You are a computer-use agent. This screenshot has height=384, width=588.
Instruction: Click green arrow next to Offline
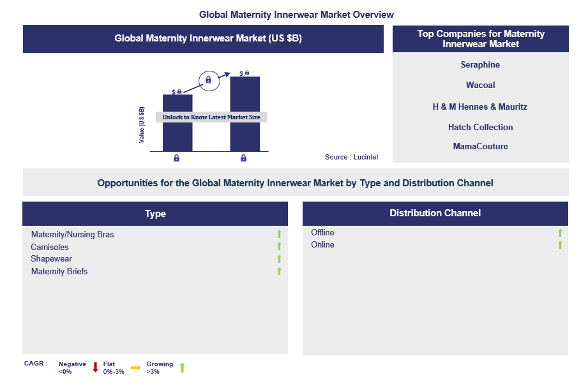pyautogui.click(x=560, y=233)
